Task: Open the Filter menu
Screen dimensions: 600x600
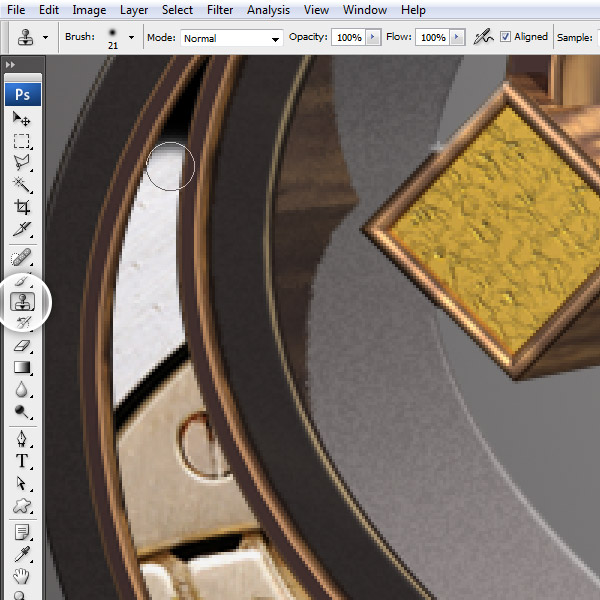Action: tap(220, 10)
